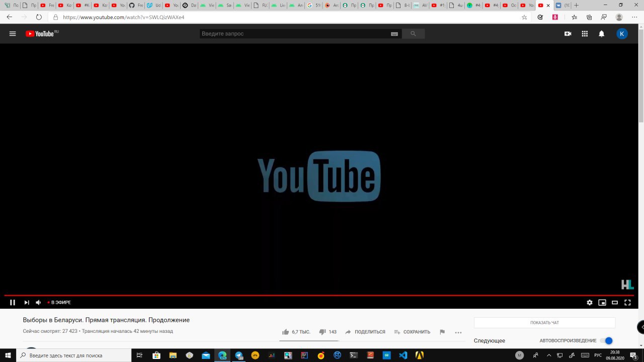644x362 pixels.
Task: Show hidden system tray icons
Action: click(x=549, y=355)
